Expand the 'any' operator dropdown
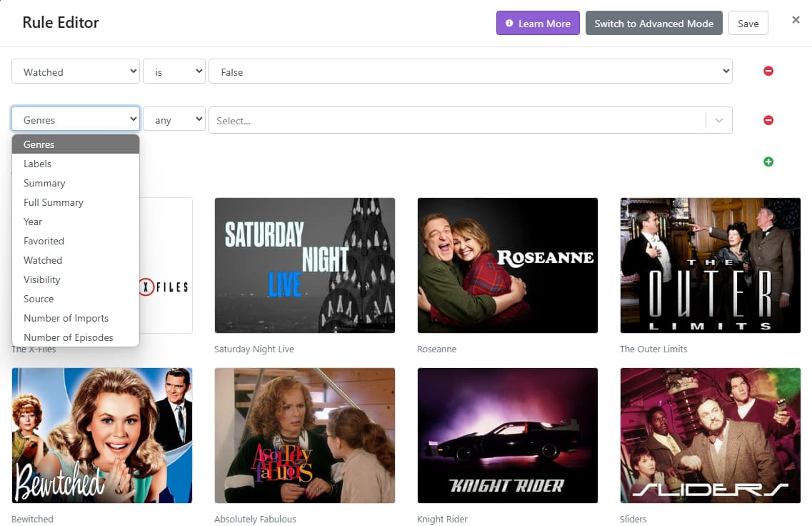Screen dimensions: 812x526 click(x=174, y=120)
